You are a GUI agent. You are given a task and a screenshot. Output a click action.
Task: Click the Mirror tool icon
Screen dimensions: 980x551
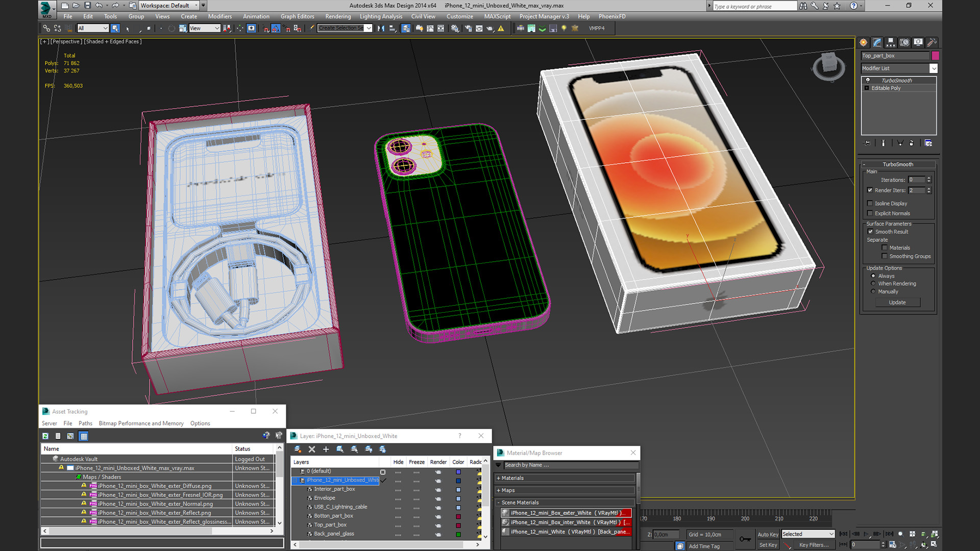pos(381,29)
